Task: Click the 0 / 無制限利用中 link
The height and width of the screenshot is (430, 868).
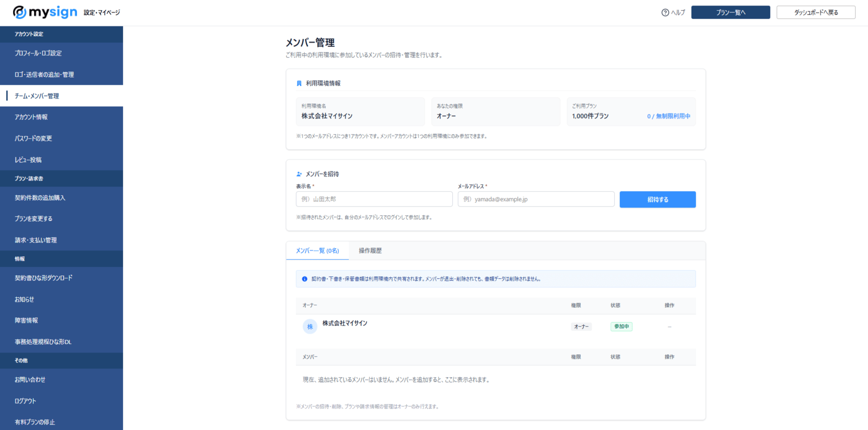Action: (x=669, y=116)
